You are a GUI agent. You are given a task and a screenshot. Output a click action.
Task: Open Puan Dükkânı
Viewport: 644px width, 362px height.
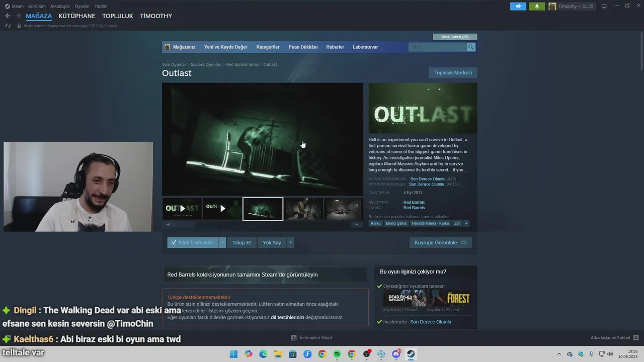[303, 47]
